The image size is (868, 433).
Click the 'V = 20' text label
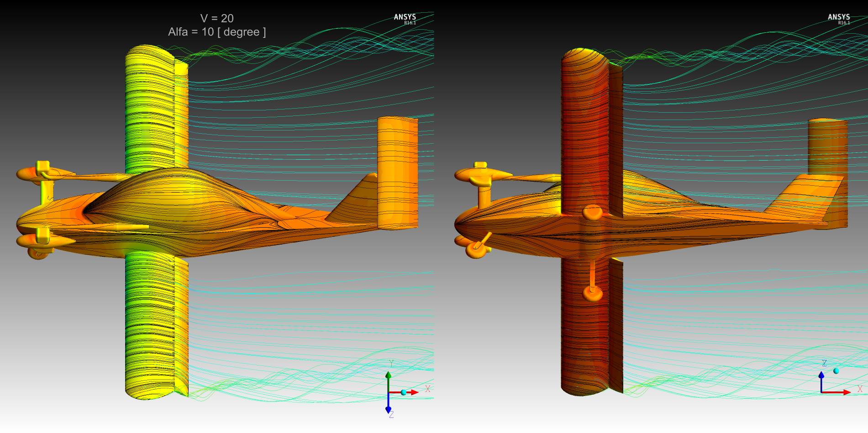pyautogui.click(x=217, y=18)
